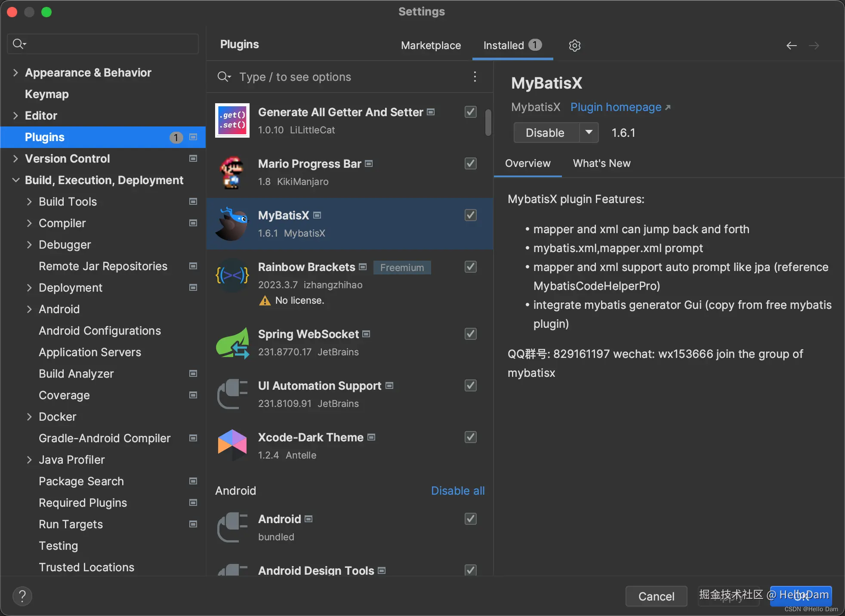Viewport: 845px width, 616px height.
Task: Click the Spring WebSocket plugin icon
Action: (232, 343)
